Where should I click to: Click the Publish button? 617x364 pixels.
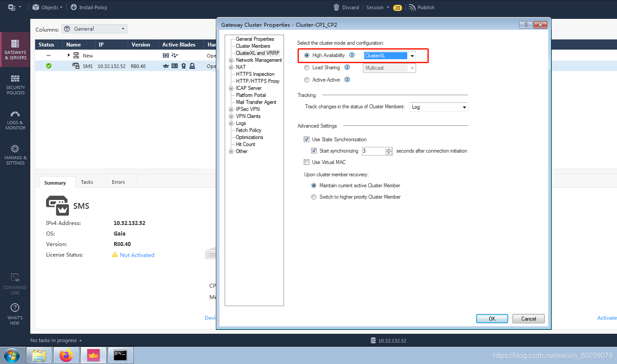point(421,7)
